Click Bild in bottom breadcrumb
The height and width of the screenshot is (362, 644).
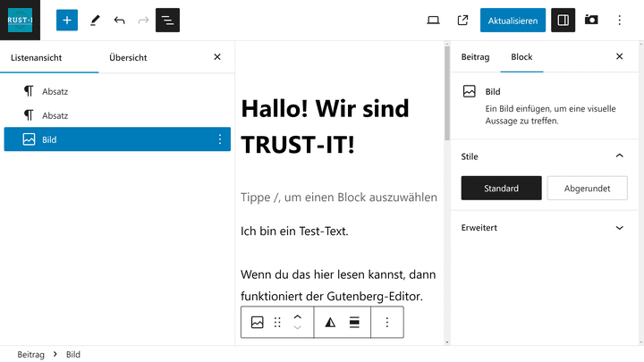pos(73,354)
